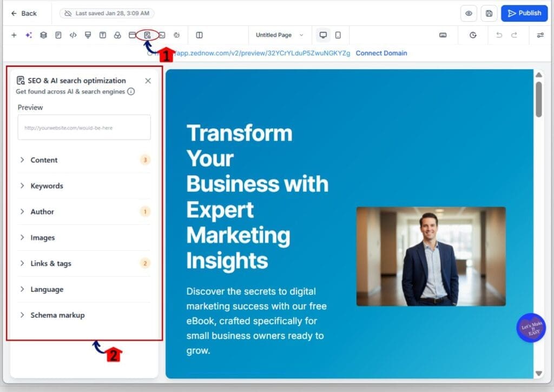Open the page settings sliders icon
The height and width of the screenshot is (392, 554).
[x=540, y=35]
